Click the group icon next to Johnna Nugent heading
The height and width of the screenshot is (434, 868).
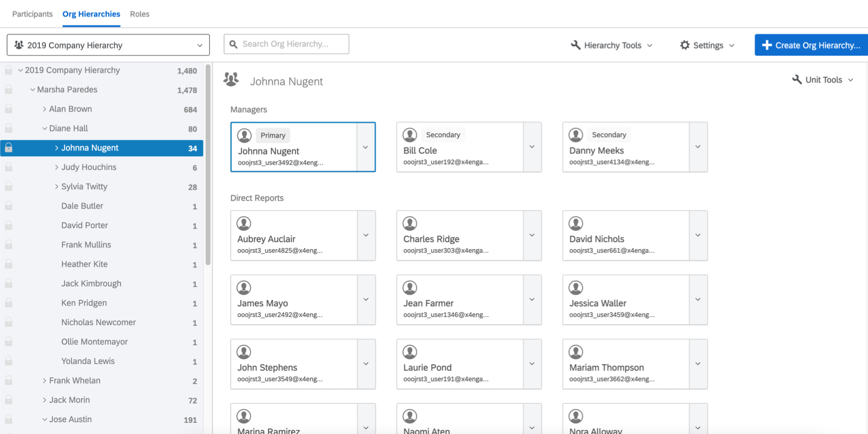click(x=231, y=79)
